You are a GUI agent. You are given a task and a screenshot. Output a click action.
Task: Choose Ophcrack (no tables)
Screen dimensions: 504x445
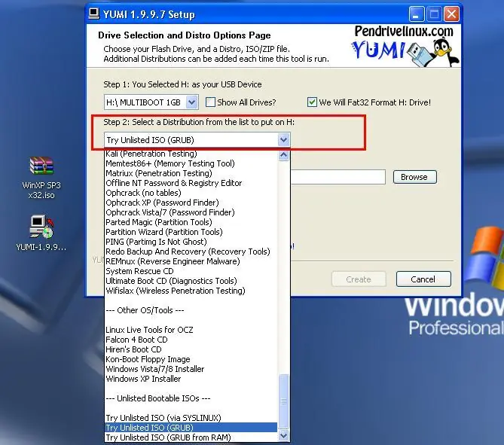(191, 193)
